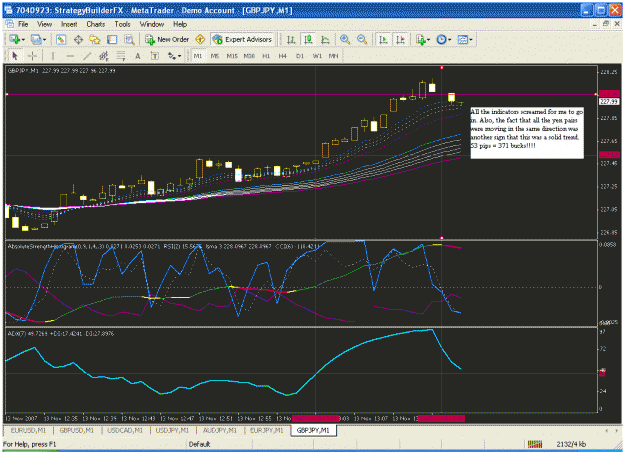Image resolution: width=625 pixels, height=452 pixels.
Task: Switch to the EURUSD,M1 chart tab
Action: coord(28,430)
